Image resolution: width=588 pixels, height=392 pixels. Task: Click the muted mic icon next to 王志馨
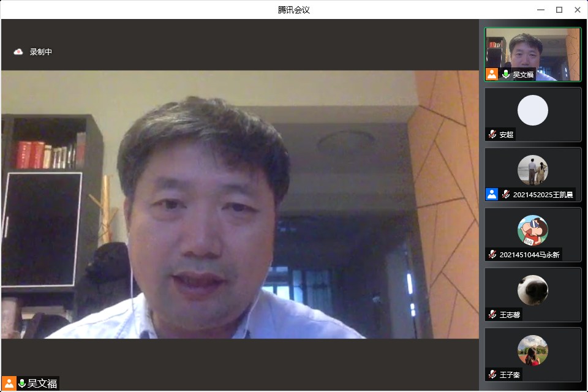pyautogui.click(x=492, y=314)
